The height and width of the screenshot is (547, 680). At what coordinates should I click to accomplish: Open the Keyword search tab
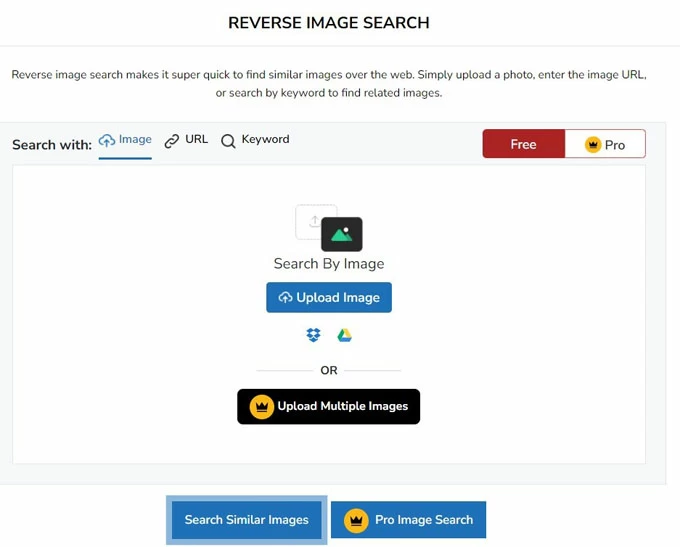point(265,140)
